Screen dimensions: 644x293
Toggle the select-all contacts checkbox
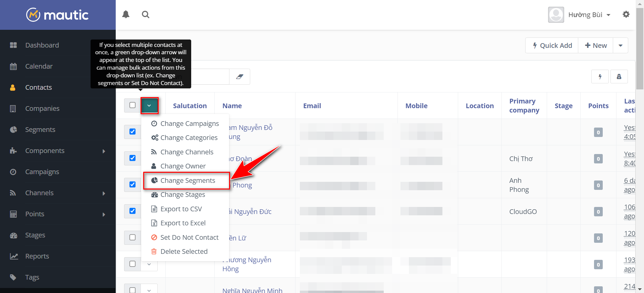pyautogui.click(x=132, y=105)
